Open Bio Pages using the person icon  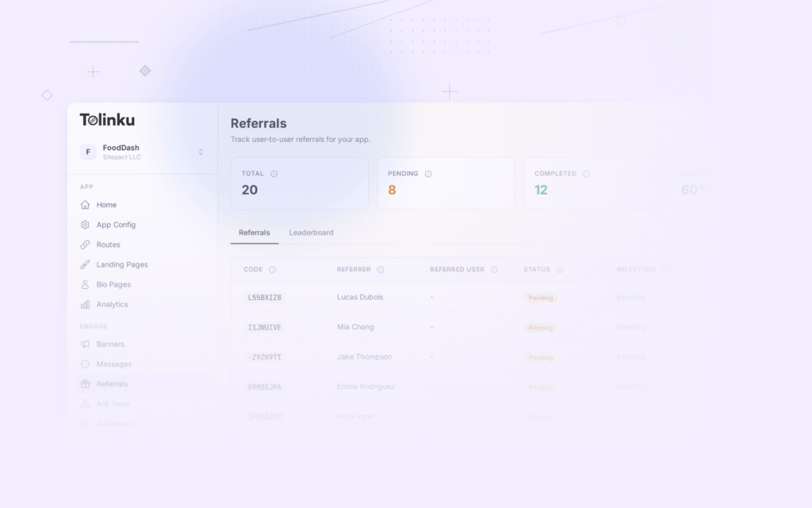[x=85, y=284]
